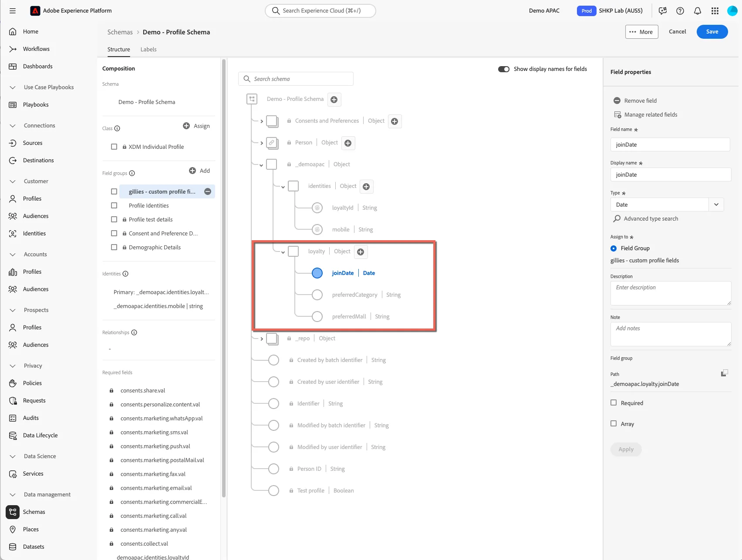
Task: Click the Cancel button
Action: (677, 31)
